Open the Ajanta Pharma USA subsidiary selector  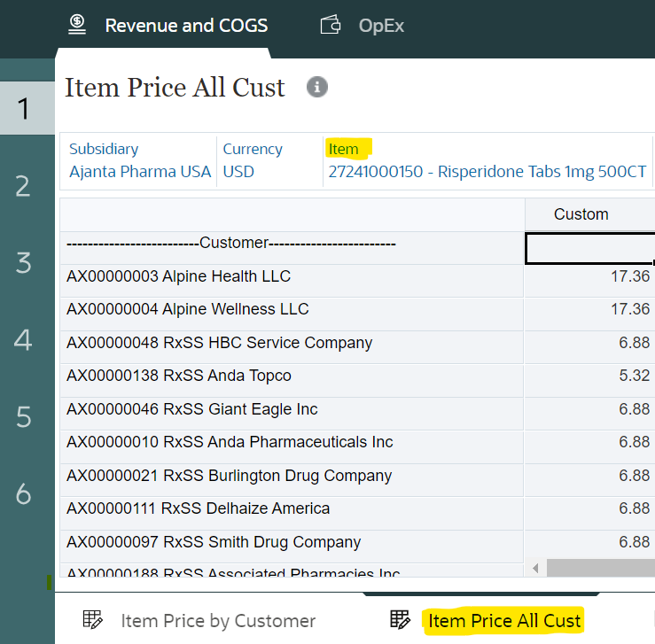(140, 172)
